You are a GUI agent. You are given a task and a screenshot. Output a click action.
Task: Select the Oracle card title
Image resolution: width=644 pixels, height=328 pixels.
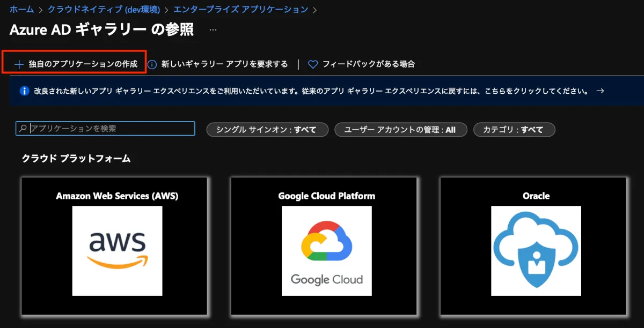(536, 196)
